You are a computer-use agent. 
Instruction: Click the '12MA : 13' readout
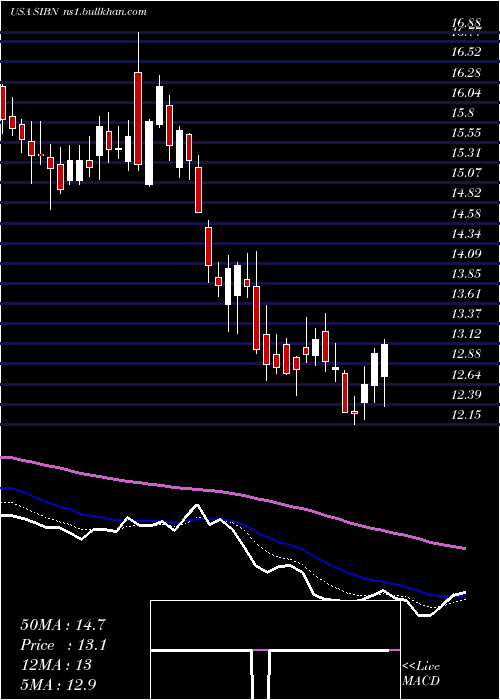click(x=56, y=665)
